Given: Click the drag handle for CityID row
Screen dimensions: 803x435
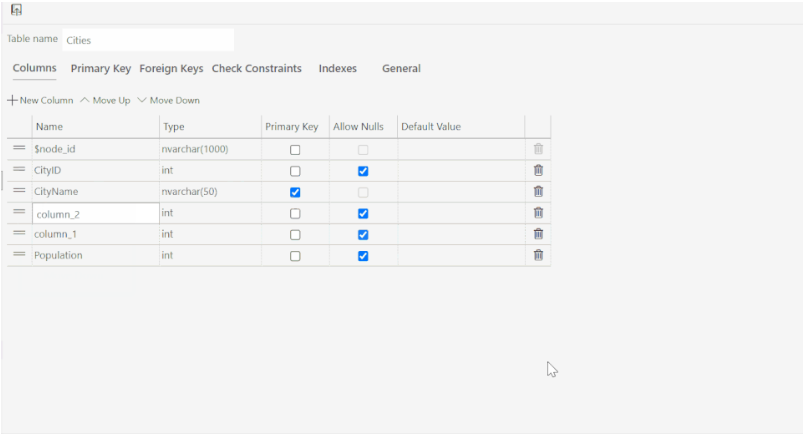Looking at the screenshot, I should [x=19, y=170].
